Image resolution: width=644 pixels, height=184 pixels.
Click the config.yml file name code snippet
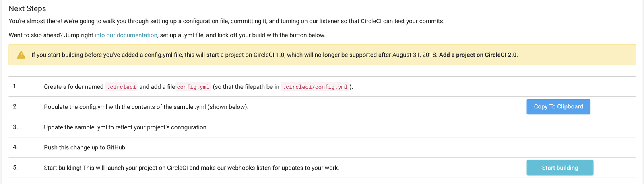click(x=193, y=87)
